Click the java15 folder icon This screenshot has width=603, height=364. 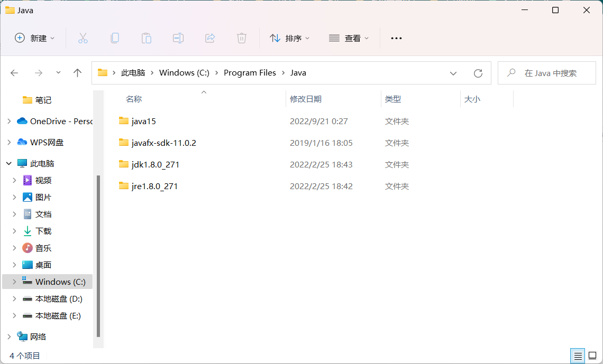(123, 121)
